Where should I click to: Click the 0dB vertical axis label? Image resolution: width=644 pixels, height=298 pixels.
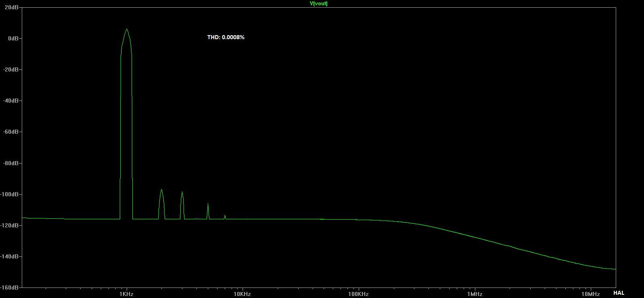click(13, 38)
